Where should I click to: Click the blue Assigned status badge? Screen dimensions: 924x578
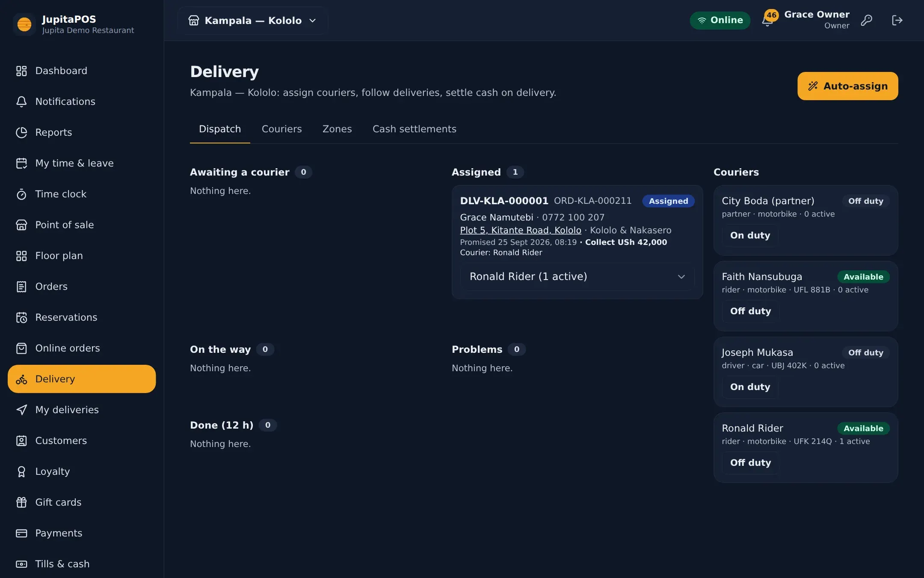point(668,201)
